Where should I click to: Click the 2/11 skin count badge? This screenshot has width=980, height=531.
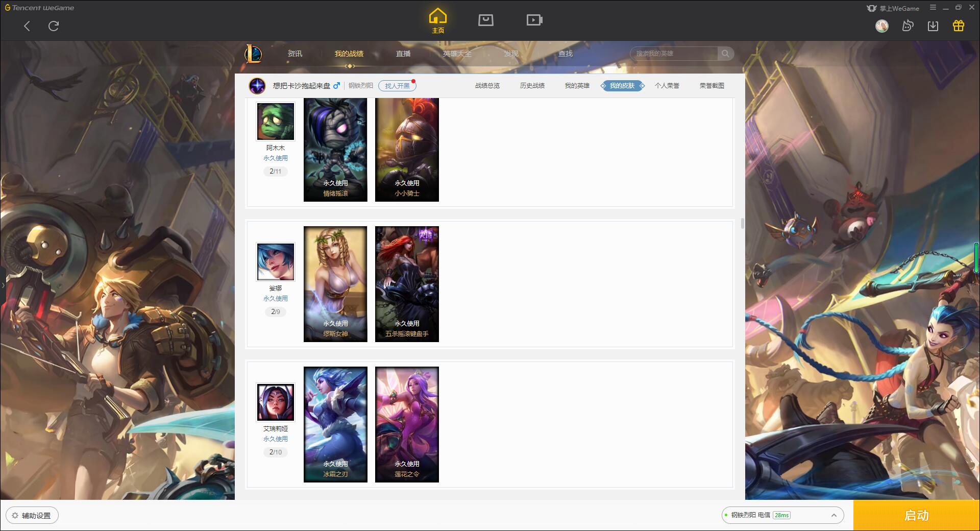[x=276, y=172]
